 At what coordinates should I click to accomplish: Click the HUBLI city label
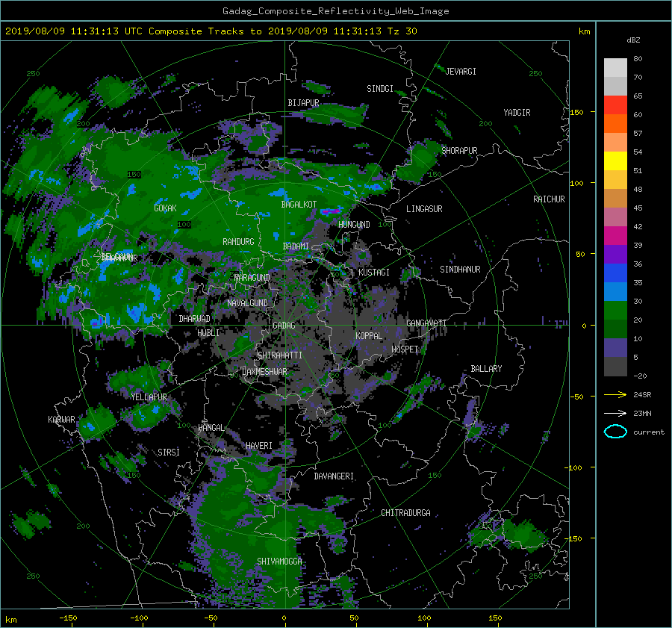[x=208, y=333]
